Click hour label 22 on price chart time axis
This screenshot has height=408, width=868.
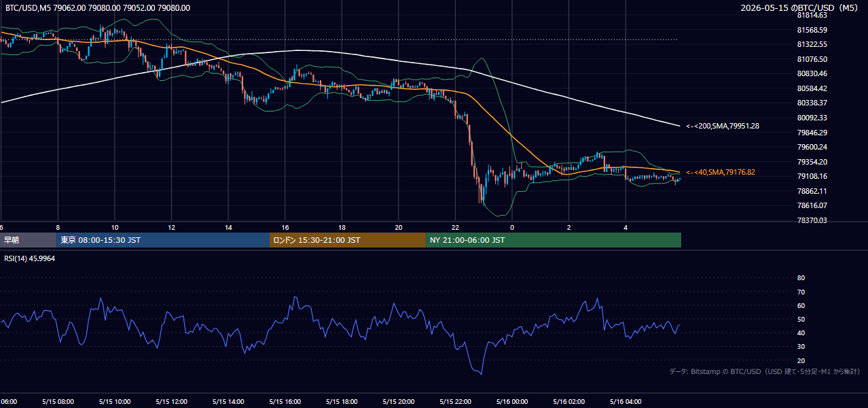coord(455,228)
